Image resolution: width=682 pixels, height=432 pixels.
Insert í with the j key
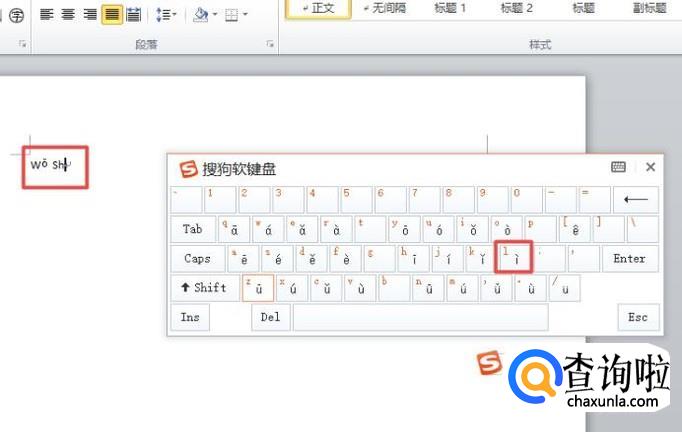(x=448, y=259)
